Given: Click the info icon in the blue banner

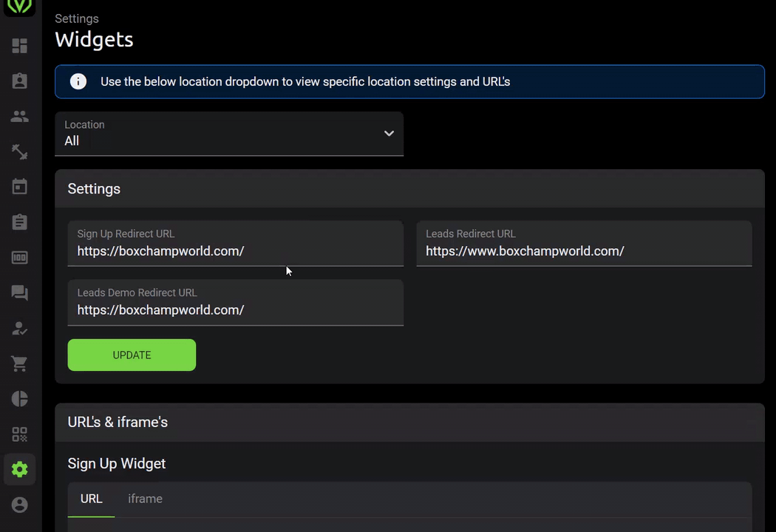Looking at the screenshot, I should point(78,81).
